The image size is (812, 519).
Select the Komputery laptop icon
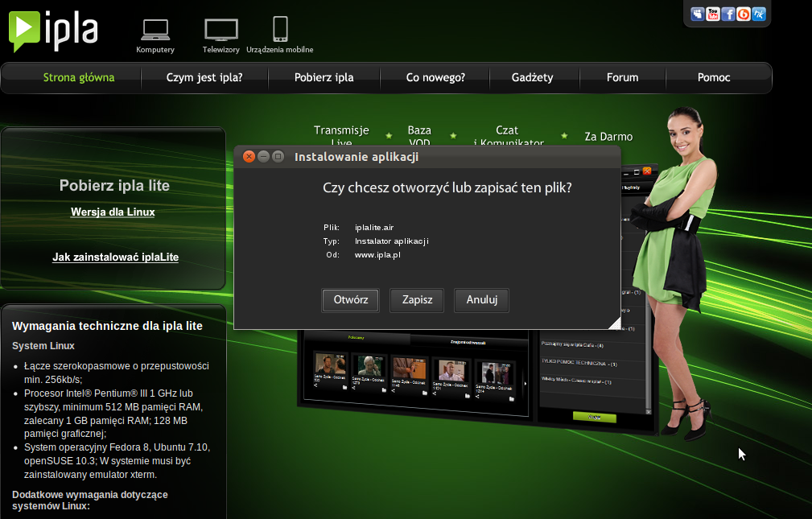[x=155, y=31]
